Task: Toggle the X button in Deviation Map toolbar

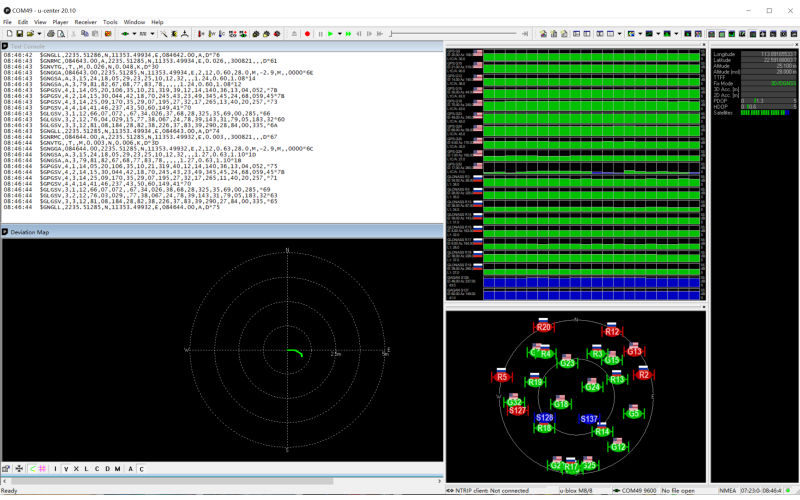Action: point(76,468)
